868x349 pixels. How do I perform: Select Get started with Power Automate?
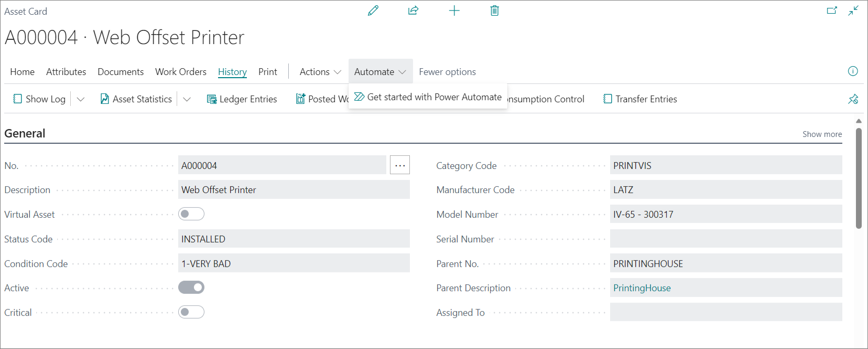pyautogui.click(x=428, y=97)
